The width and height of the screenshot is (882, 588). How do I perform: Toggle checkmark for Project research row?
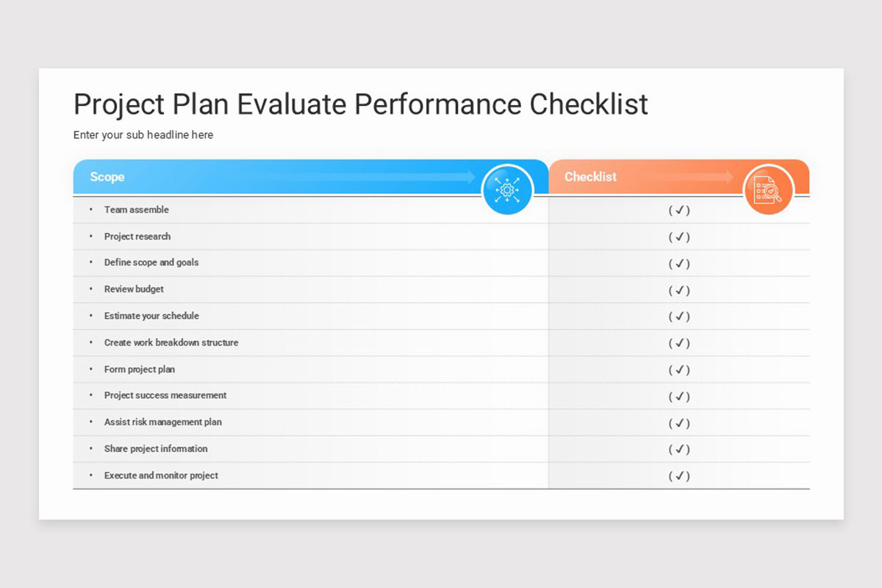[x=679, y=237]
